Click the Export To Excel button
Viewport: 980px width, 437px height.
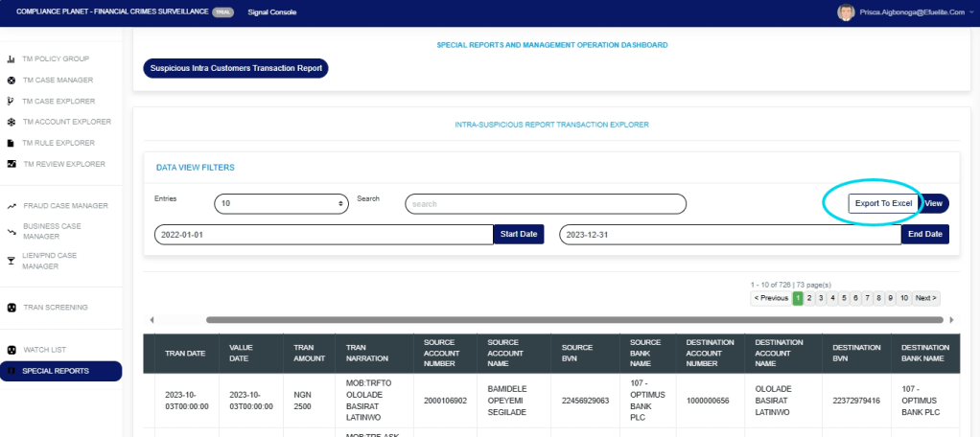[x=883, y=203]
